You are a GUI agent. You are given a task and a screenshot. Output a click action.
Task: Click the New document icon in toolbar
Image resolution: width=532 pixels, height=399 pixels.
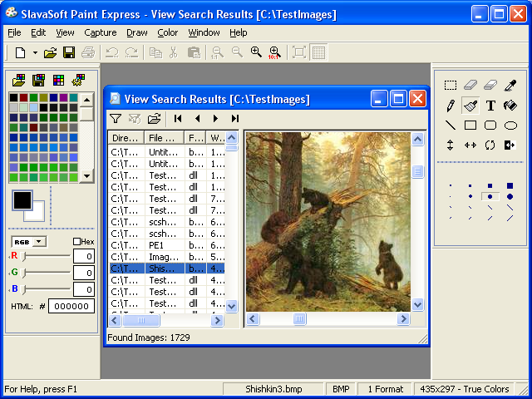[20, 52]
